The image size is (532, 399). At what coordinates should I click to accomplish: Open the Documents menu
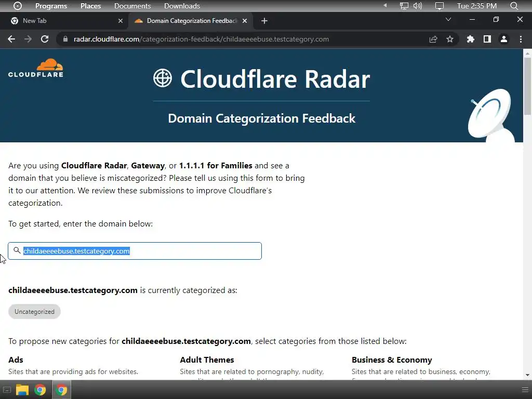(x=132, y=6)
